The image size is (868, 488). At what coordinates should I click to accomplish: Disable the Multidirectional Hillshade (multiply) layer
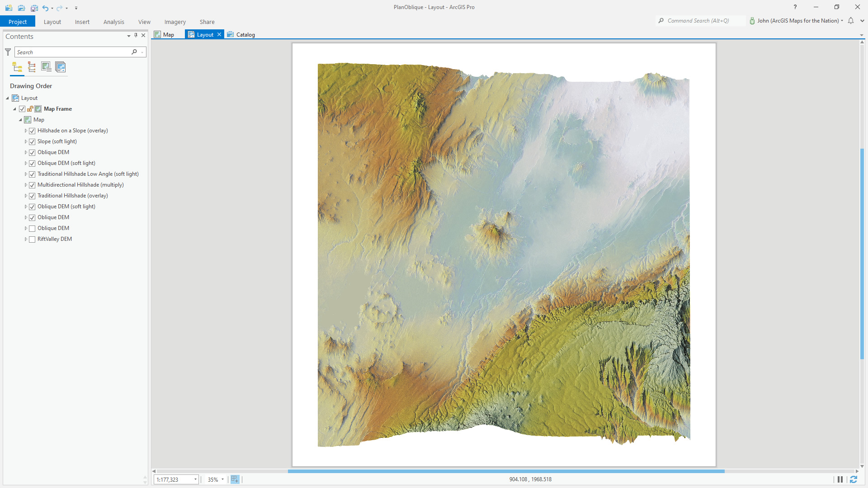click(32, 185)
